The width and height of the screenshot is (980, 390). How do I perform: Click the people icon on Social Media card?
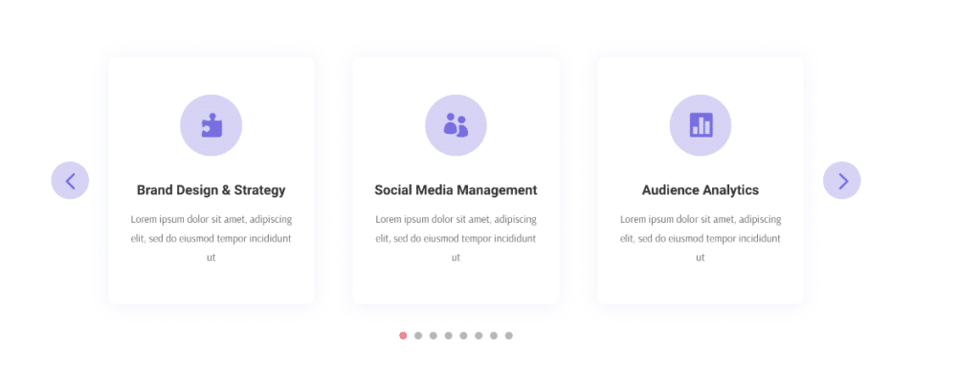(456, 125)
